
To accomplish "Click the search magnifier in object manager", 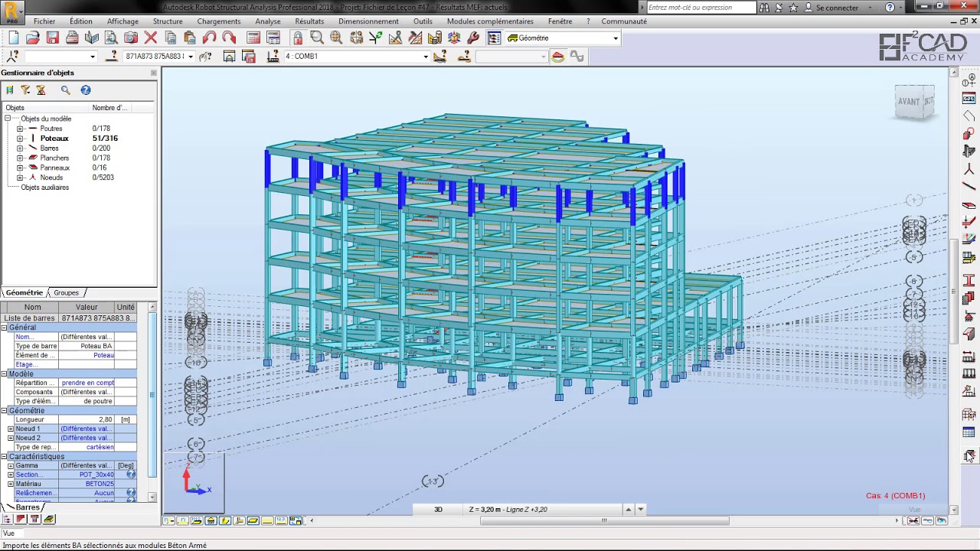I will click(66, 90).
